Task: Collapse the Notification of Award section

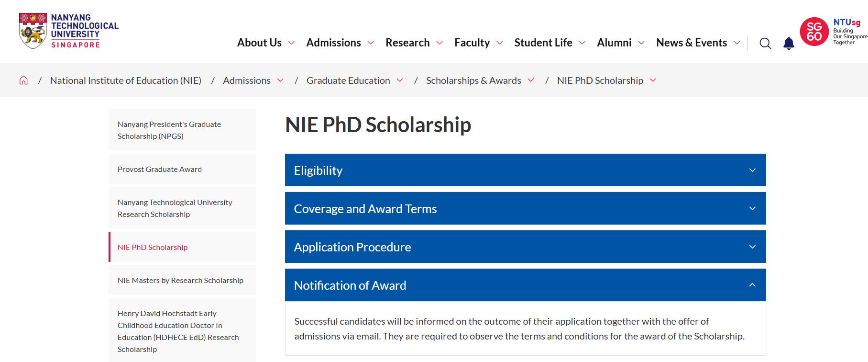Action: point(525,285)
